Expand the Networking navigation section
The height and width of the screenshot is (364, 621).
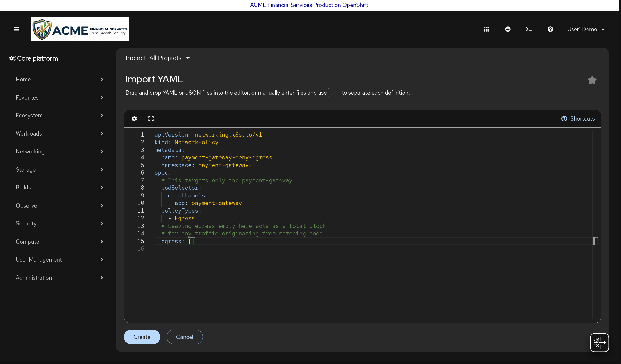(x=59, y=152)
